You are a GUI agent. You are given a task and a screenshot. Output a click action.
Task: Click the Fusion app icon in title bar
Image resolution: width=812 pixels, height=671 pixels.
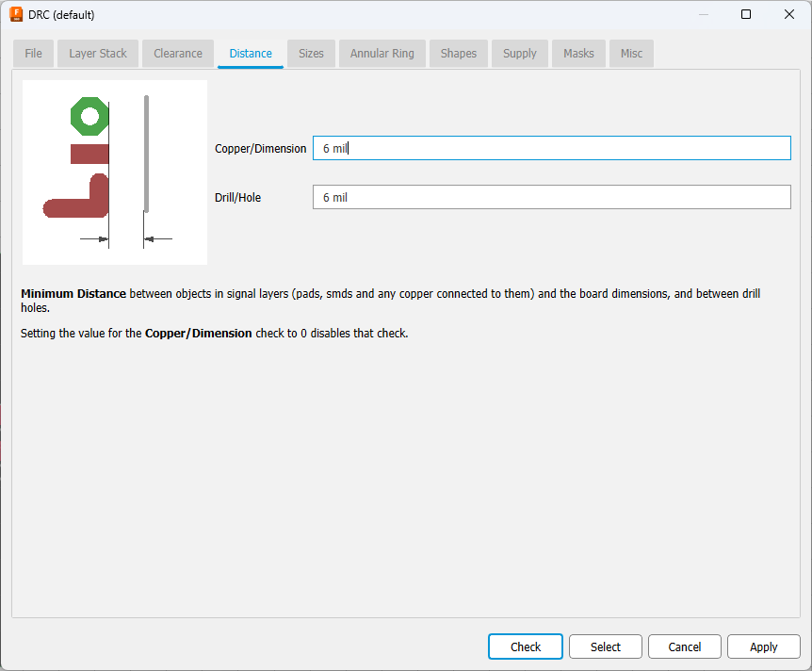pos(16,14)
